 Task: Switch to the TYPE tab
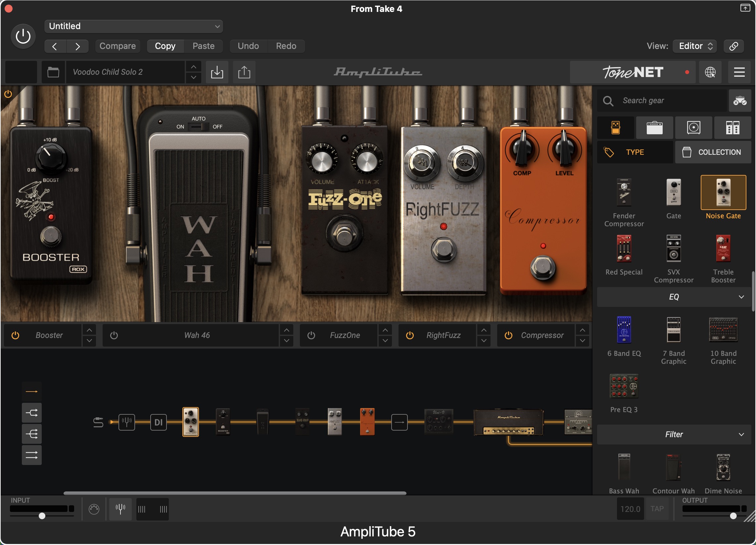(x=635, y=152)
